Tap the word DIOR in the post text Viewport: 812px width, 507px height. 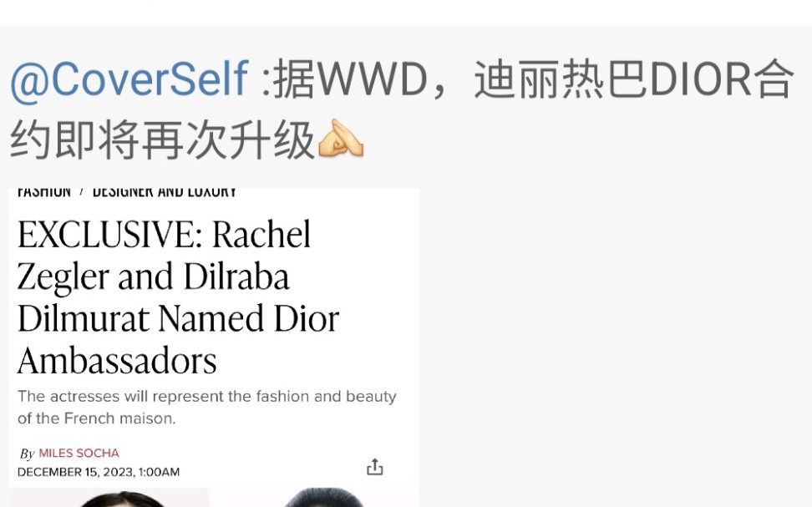point(700,79)
